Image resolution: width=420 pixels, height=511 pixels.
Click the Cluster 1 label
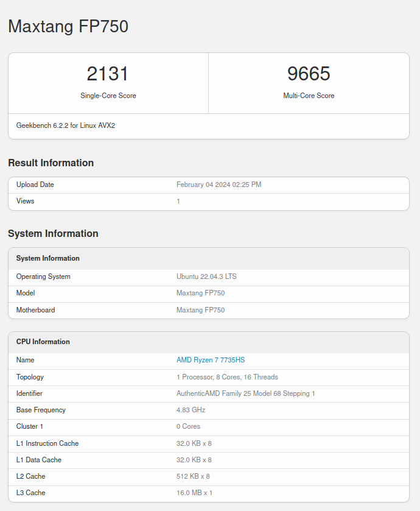pos(30,426)
